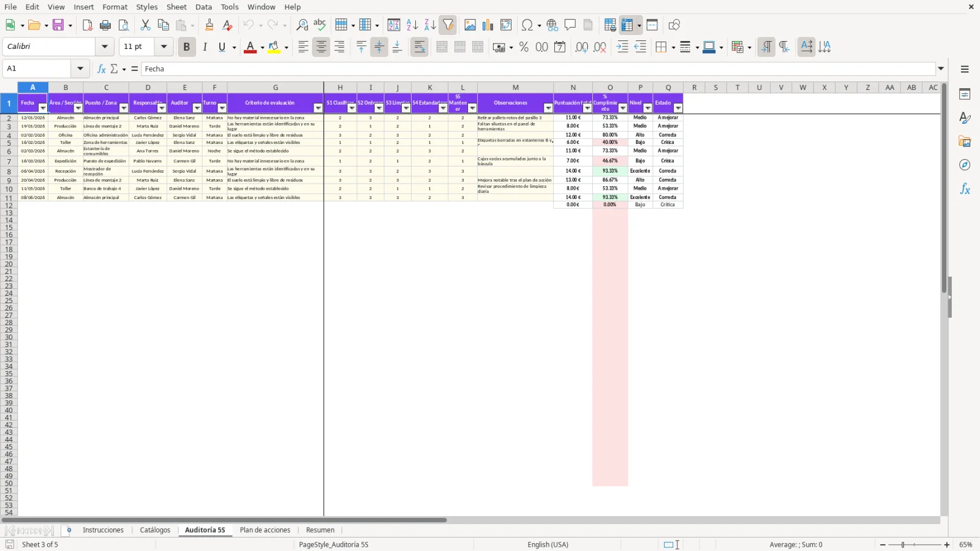Open the Format menu
This screenshot has width=980, height=551.
tap(115, 7)
